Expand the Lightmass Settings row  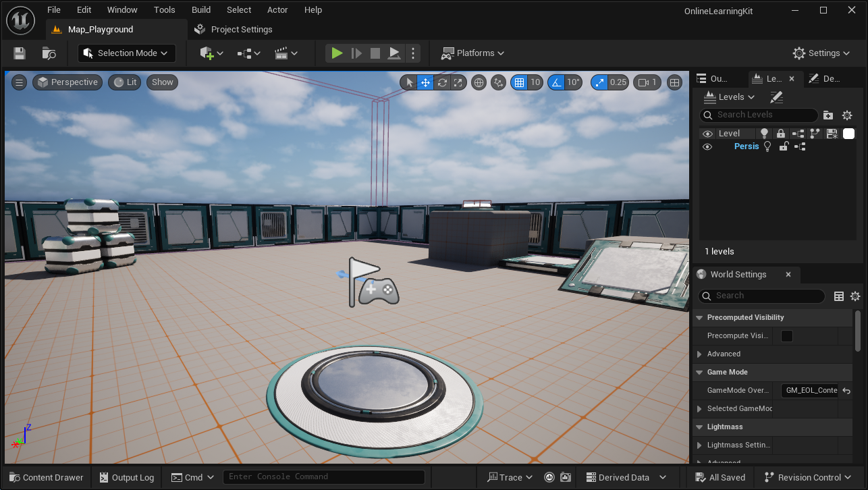coord(699,445)
